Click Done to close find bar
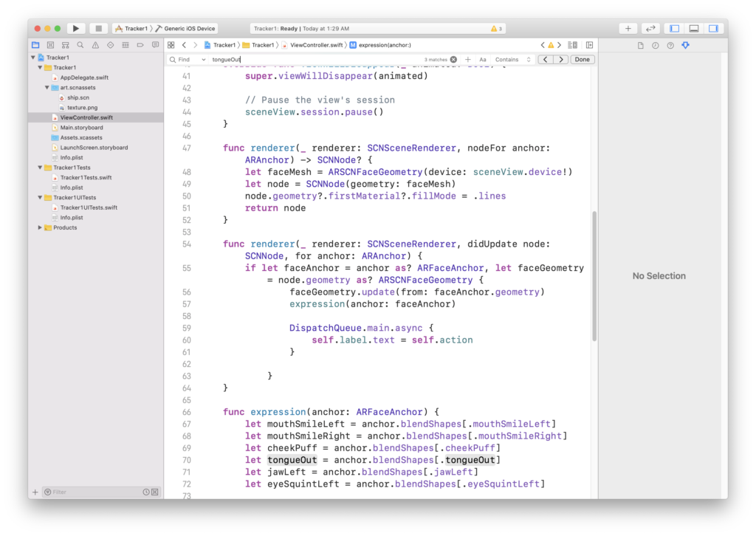This screenshot has width=756, height=536. [x=583, y=59]
